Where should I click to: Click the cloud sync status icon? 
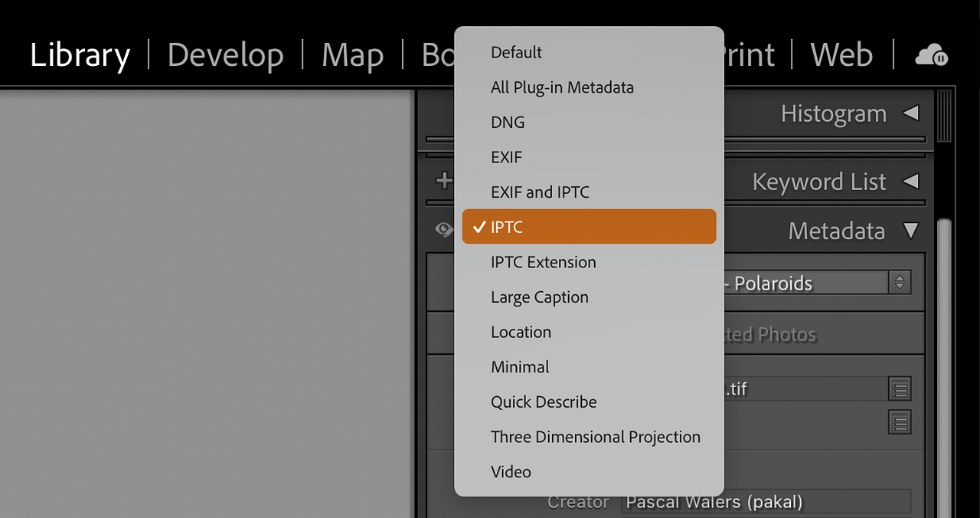(931, 55)
